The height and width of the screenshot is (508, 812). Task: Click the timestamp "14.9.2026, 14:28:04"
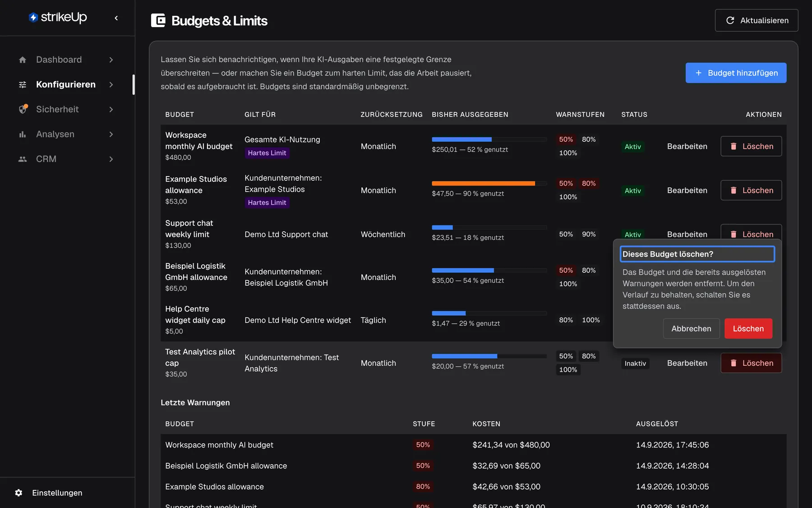(x=672, y=466)
